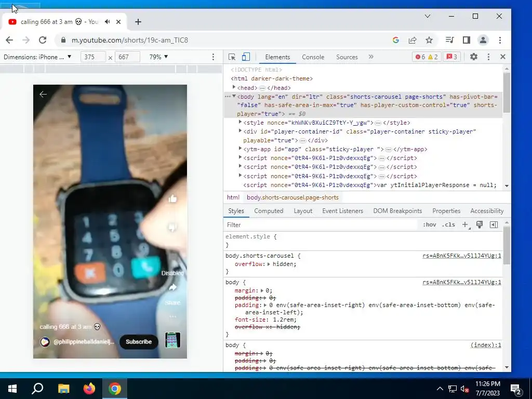The image size is (532, 399).
Task: Reload the current page
Action: pos(43,40)
